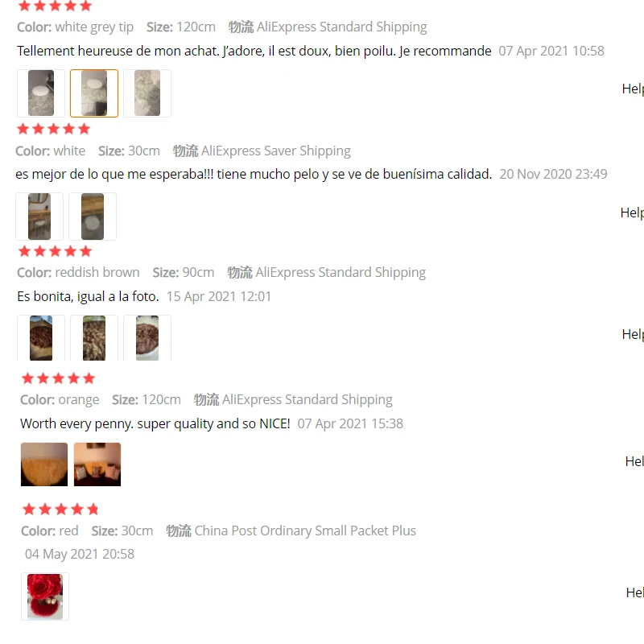Screen dimensions: 644x644
Task: Open second reddish brown rug photo
Action: pyautogui.click(x=94, y=338)
